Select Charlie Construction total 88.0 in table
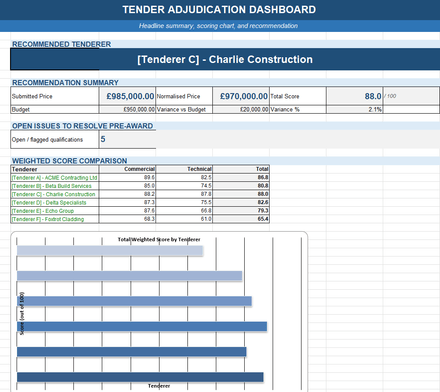 [x=241, y=194]
